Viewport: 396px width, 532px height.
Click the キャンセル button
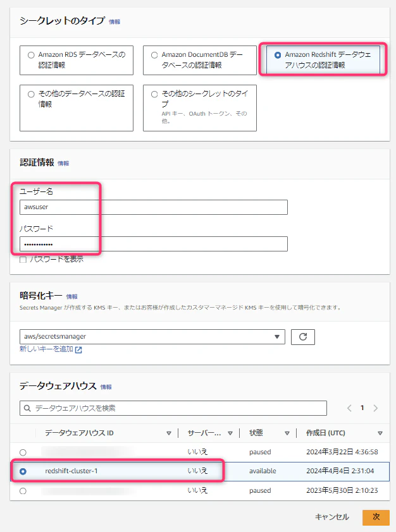(332, 517)
